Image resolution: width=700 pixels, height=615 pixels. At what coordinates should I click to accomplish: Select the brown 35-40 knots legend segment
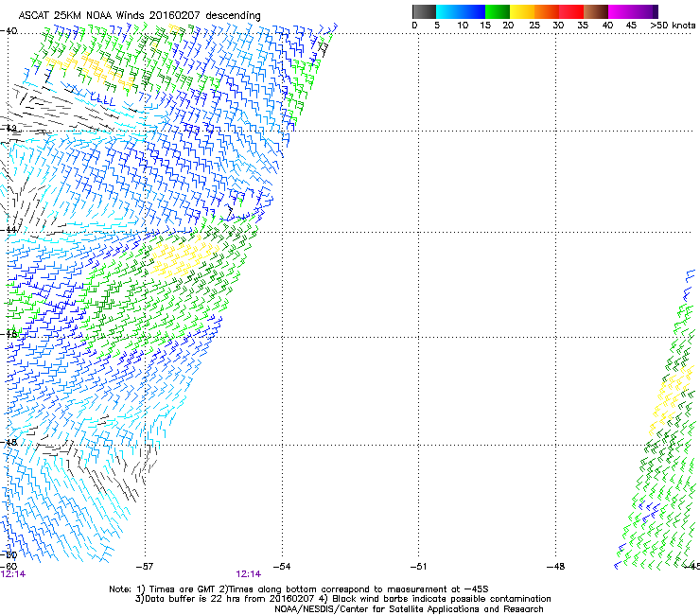point(596,11)
